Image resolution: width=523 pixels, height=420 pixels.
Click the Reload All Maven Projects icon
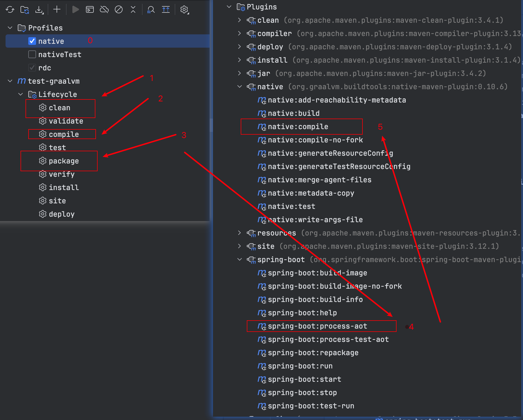pos(10,10)
